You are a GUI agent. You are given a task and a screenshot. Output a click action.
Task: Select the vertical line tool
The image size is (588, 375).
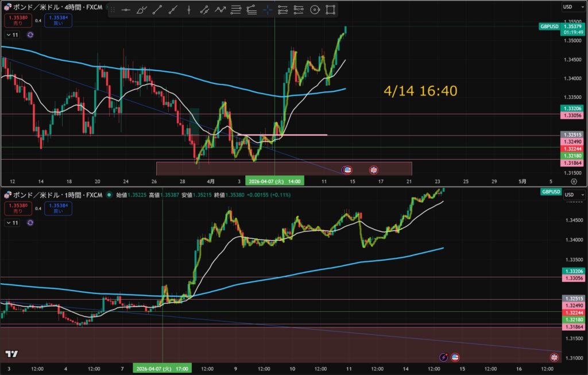(x=188, y=10)
